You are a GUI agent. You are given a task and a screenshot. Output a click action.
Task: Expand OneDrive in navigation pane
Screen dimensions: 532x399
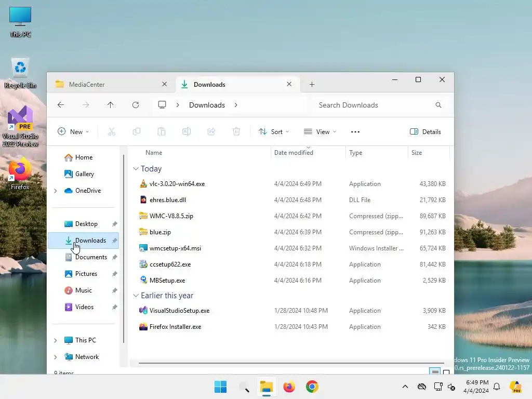pos(55,191)
